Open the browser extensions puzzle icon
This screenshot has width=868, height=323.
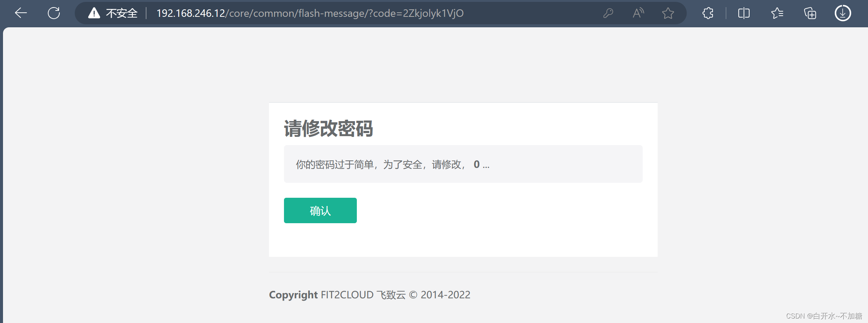pyautogui.click(x=708, y=13)
